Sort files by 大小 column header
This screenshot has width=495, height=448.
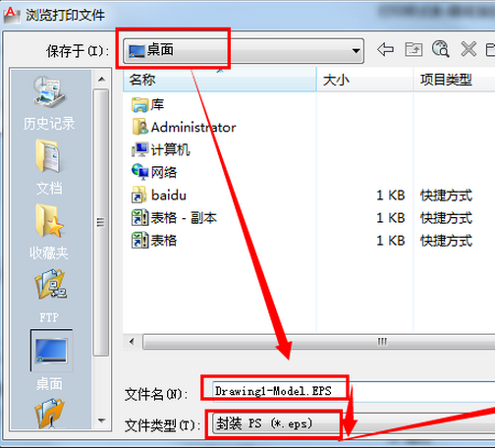[x=364, y=80]
